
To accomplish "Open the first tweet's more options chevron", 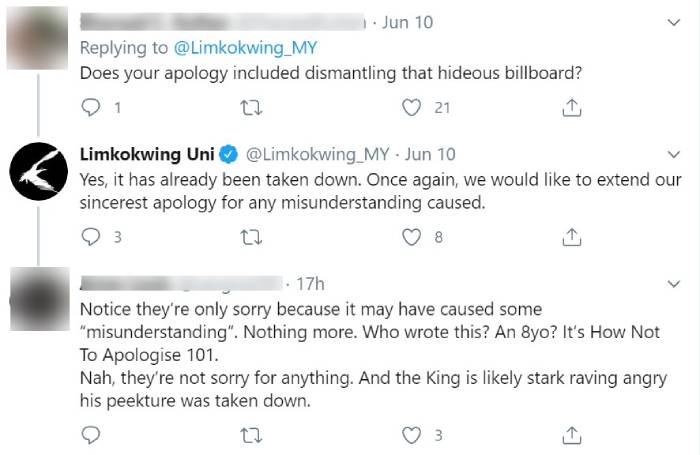I will 672,23.
